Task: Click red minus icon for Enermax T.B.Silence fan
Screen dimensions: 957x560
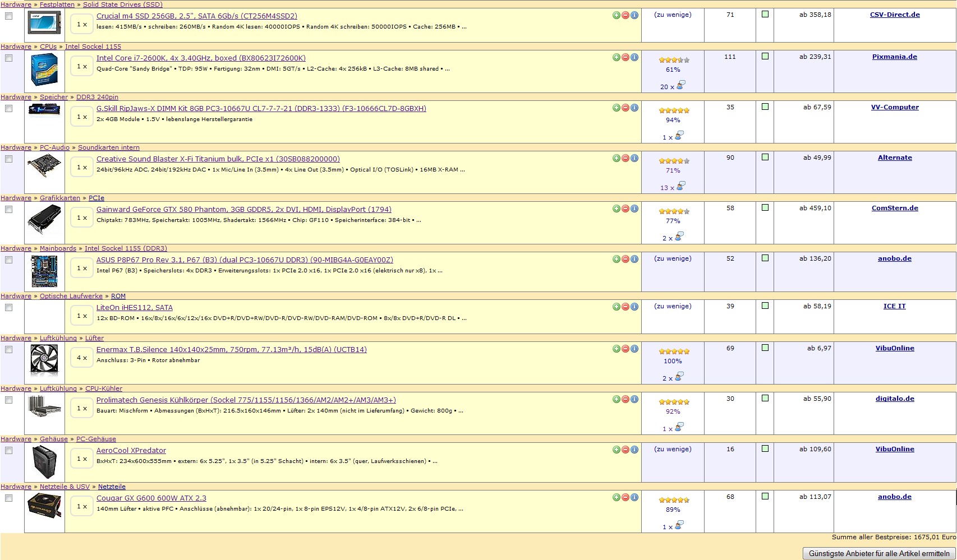Action: pos(625,349)
